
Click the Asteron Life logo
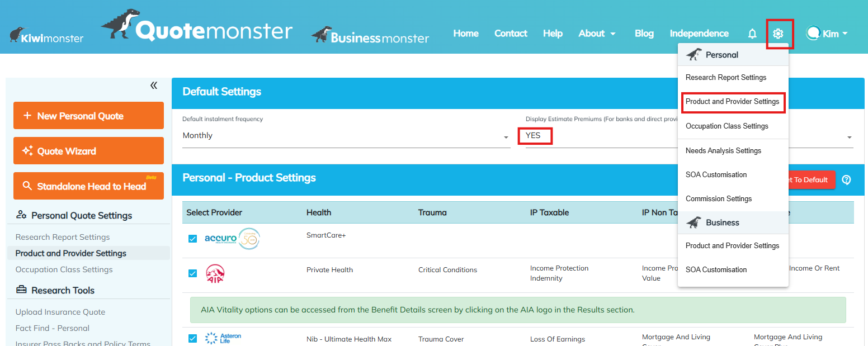(223, 338)
